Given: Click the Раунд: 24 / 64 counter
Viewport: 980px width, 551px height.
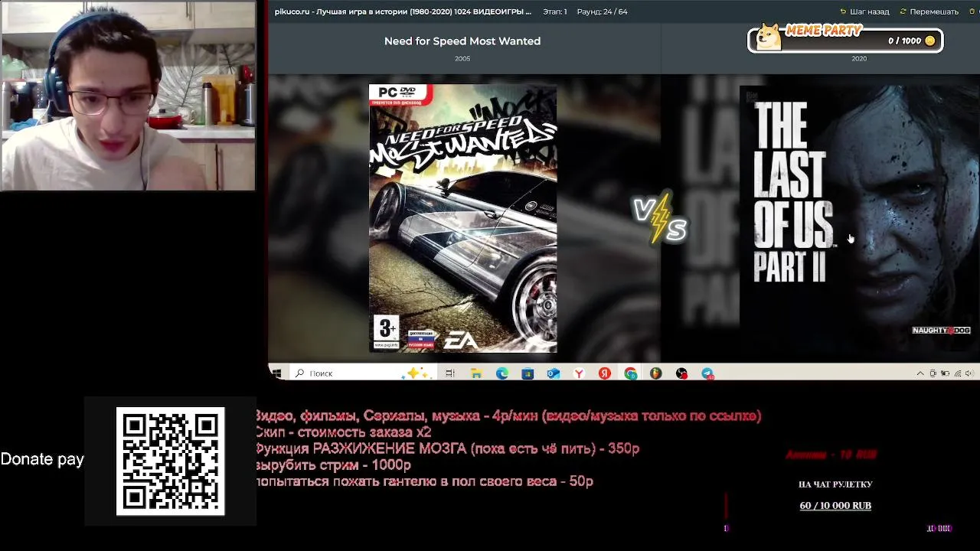Looking at the screenshot, I should click(602, 11).
